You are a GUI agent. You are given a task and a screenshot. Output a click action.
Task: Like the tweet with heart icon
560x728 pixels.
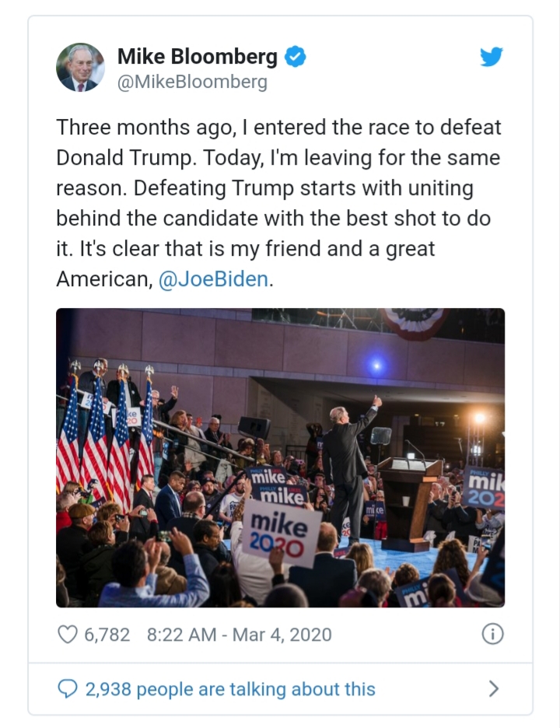click(x=68, y=634)
